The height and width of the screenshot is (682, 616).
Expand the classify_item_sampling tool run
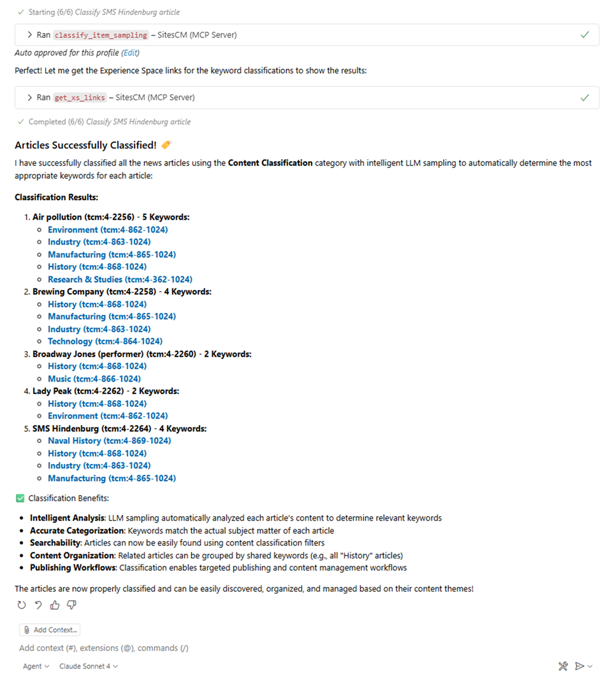click(x=30, y=35)
